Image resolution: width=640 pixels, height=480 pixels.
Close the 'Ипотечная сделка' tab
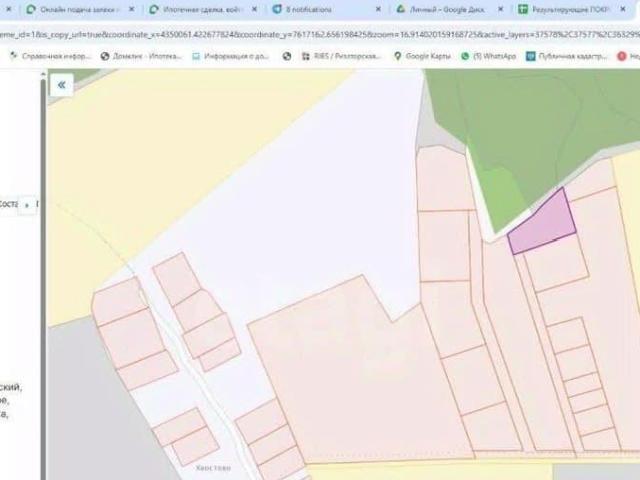(254, 9)
